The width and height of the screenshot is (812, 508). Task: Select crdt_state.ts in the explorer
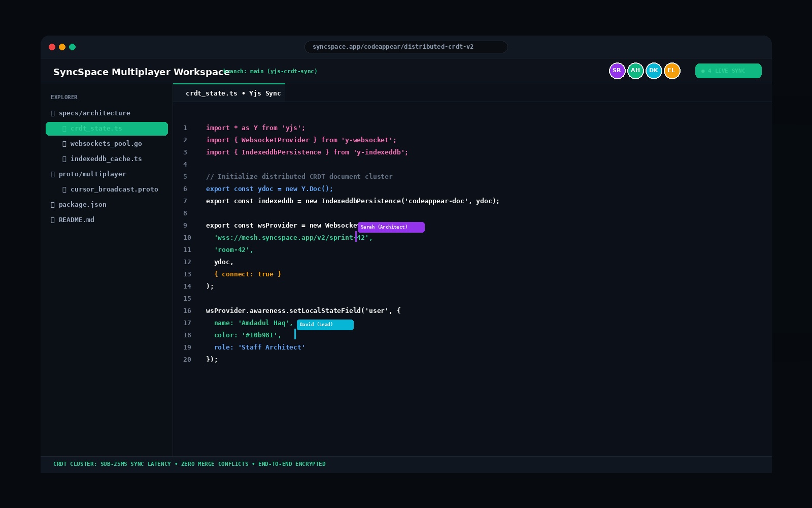point(107,129)
